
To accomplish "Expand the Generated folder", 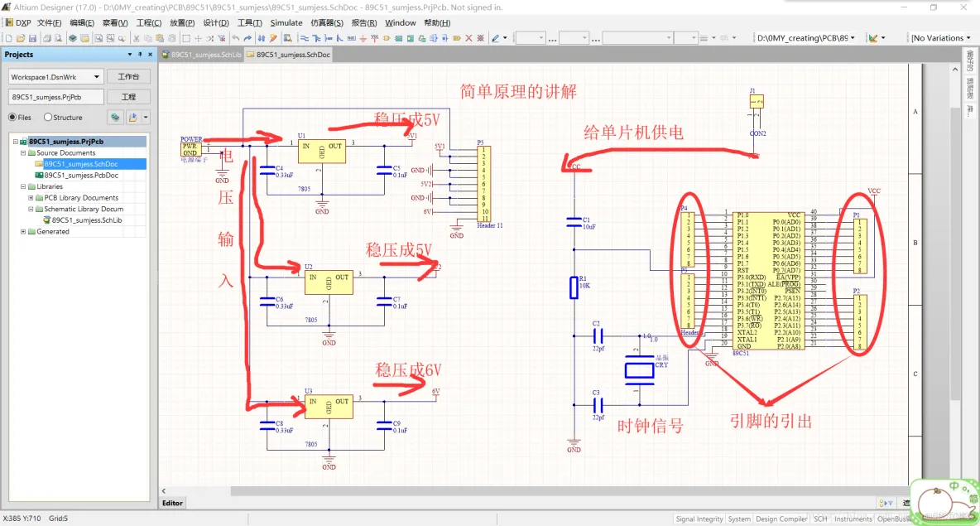I will (x=23, y=231).
